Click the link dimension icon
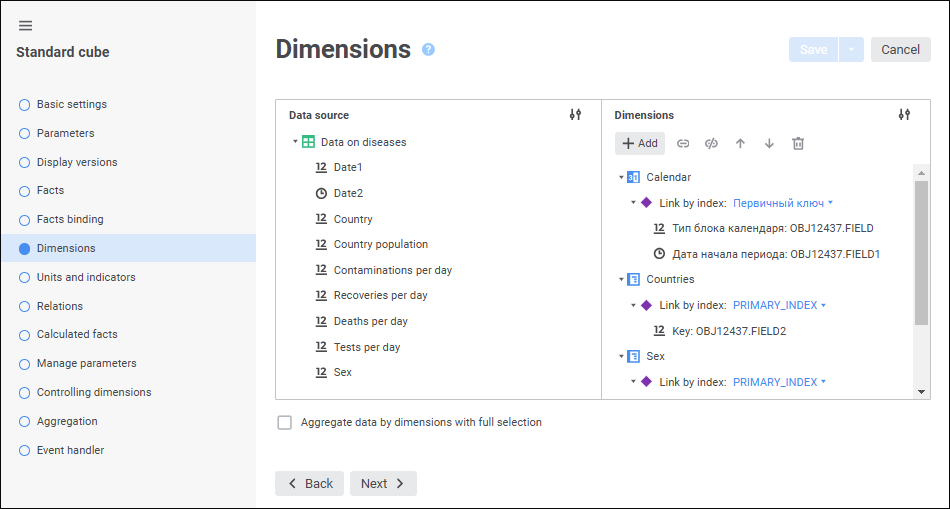This screenshot has width=950, height=509. [x=683, y=143]
